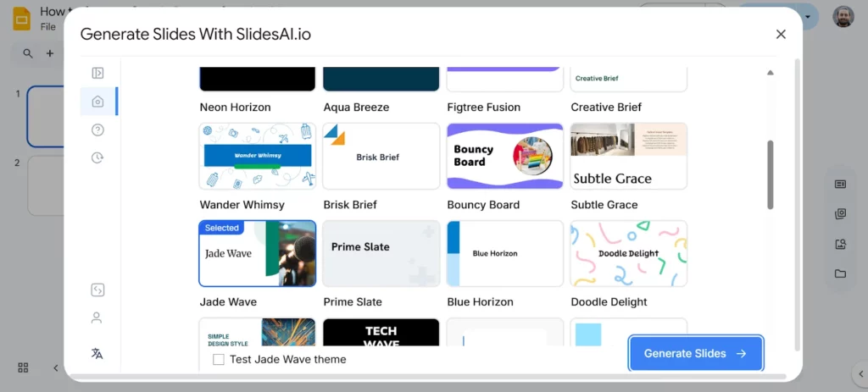Select the Blue Horizon theme
868x392 pixels.
[x=504, y=253]
